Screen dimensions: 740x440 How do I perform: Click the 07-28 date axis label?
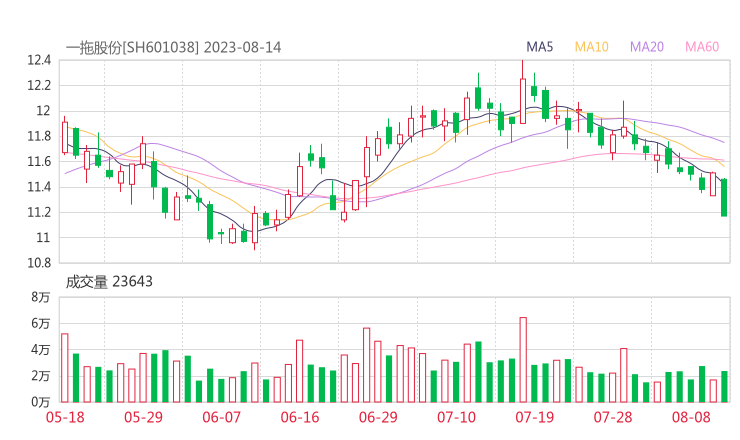613,417
